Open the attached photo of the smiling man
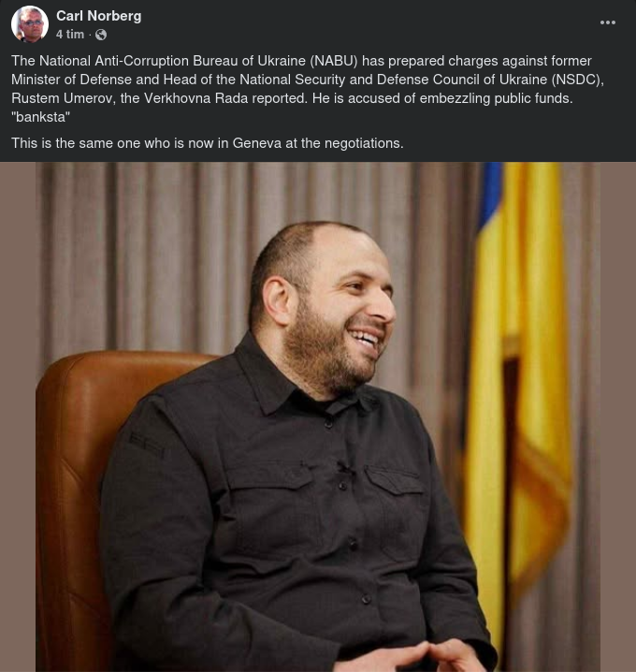636x672 pixels. [318, 416]
